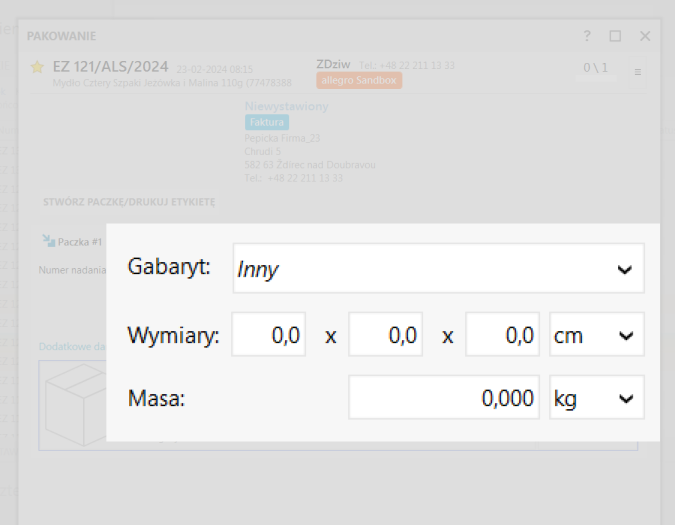
Task: Maximize the PAKOWANIE window
Action: point(615,36)
